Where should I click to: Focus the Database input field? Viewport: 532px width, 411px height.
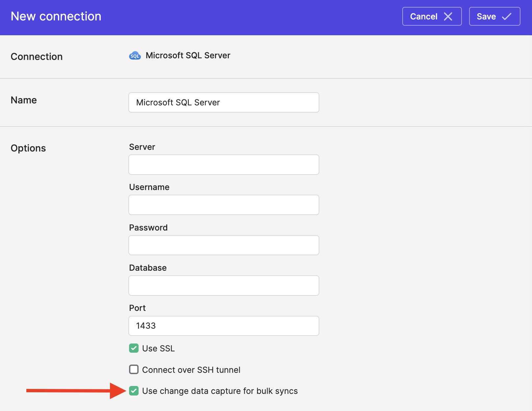click(x=224, y=286)
